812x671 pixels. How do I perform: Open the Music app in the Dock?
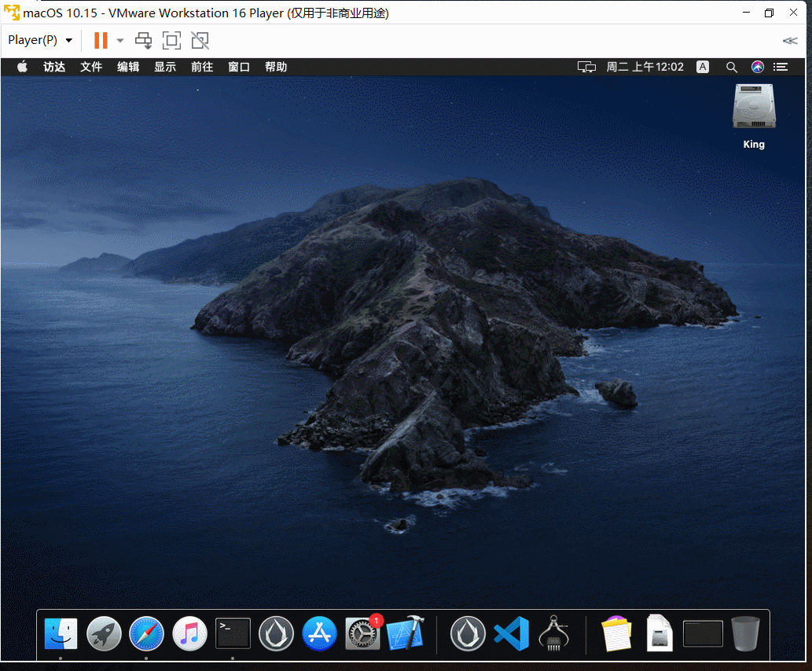click(189, 634)
